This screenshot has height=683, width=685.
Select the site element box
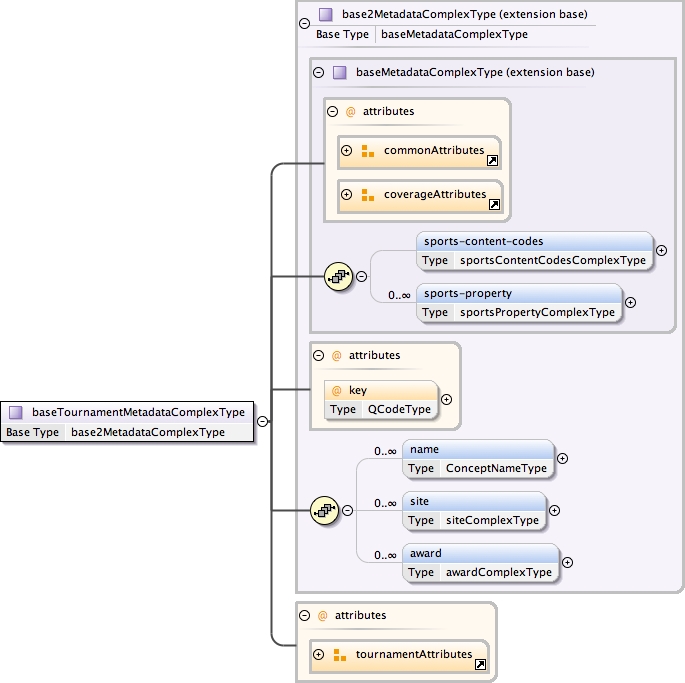pyautogui.click(x=475, y=509)
